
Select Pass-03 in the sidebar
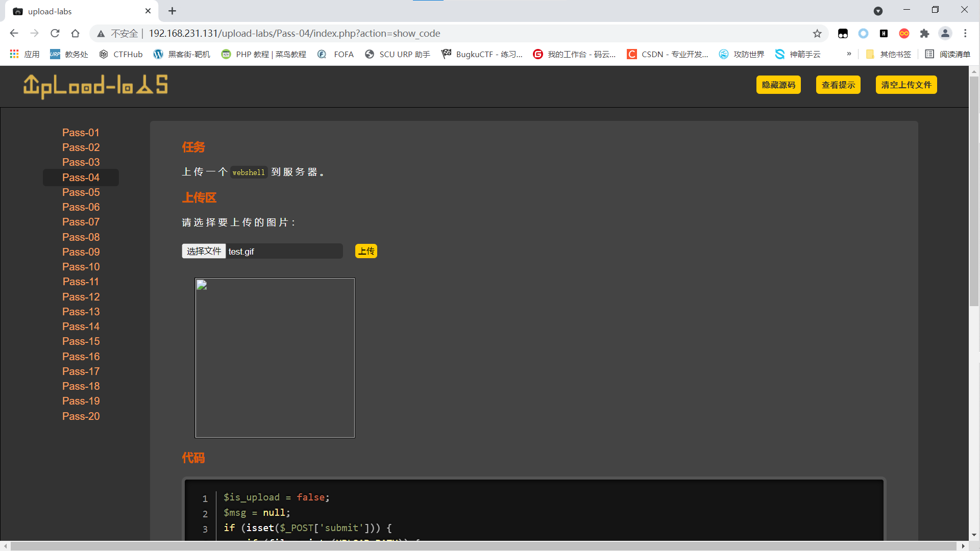click(81, 162)
